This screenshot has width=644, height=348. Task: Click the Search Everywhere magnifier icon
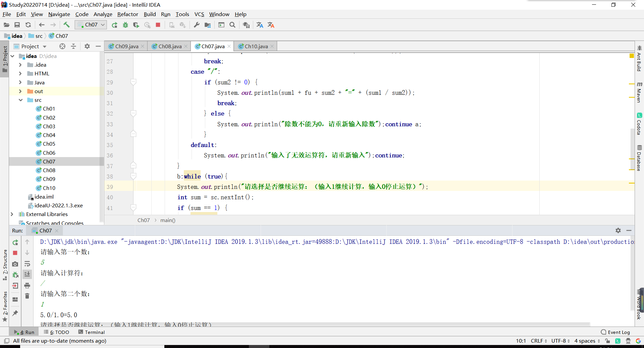pos(232,25)
